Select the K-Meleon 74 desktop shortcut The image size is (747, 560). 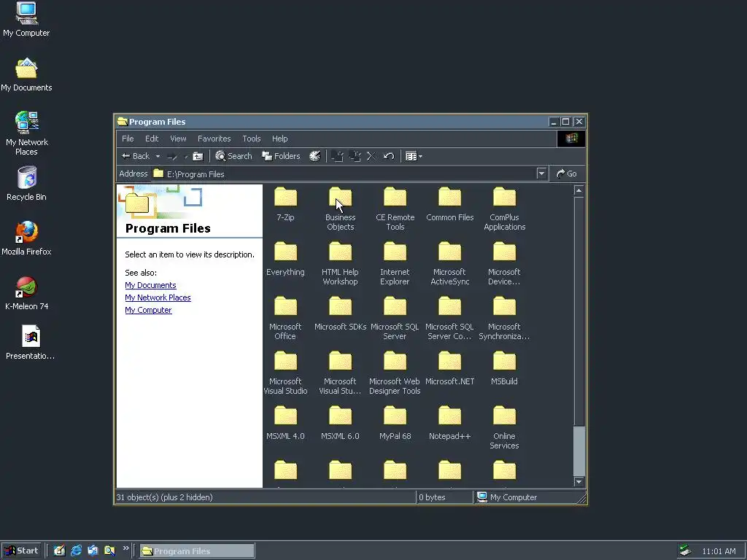pos(27,293)
